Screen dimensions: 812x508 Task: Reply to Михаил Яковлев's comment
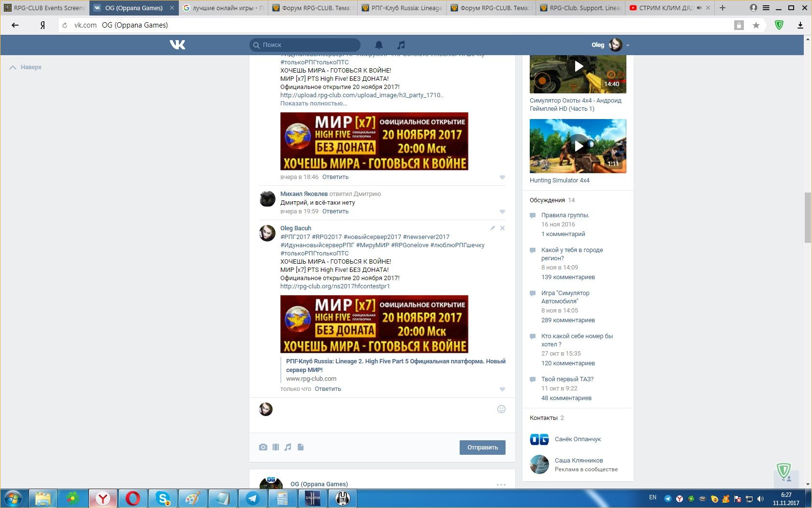[335, 211]
